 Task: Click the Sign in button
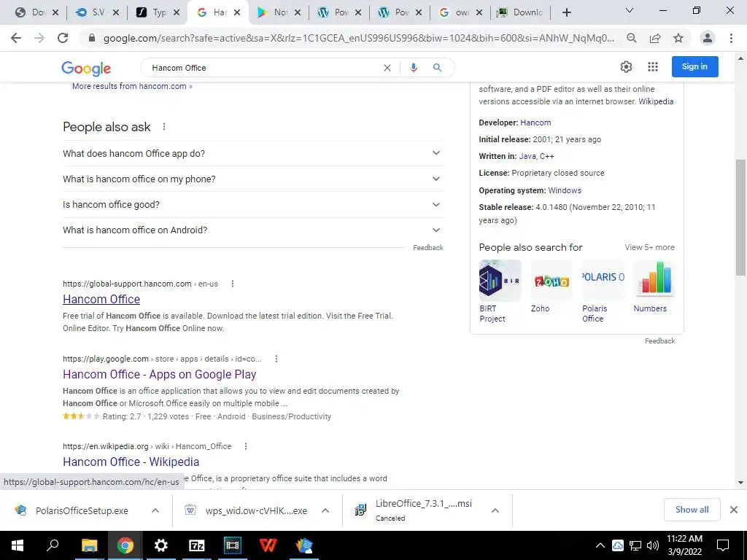click(694, 66)
